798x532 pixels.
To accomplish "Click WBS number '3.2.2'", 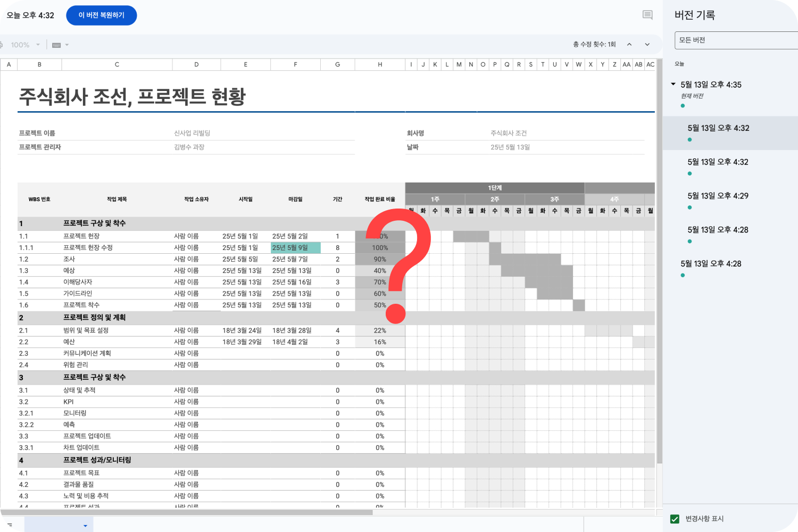I will pyautogui.click(x=27, y=425).
